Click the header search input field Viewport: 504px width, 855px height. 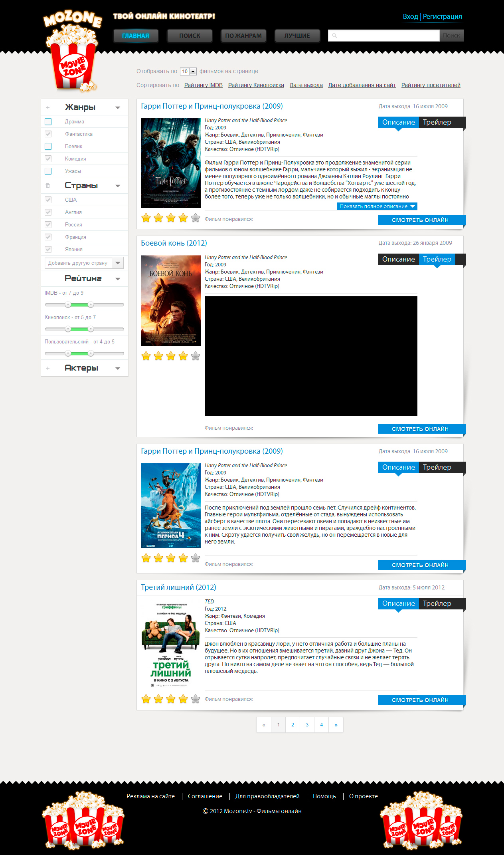click(383, 36)
